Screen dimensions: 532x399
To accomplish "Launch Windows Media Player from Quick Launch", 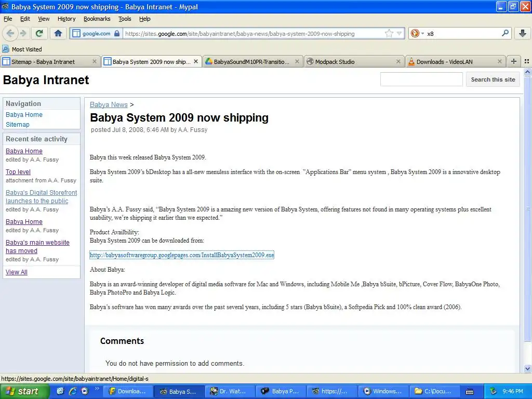I will click(x=85, y=391).
